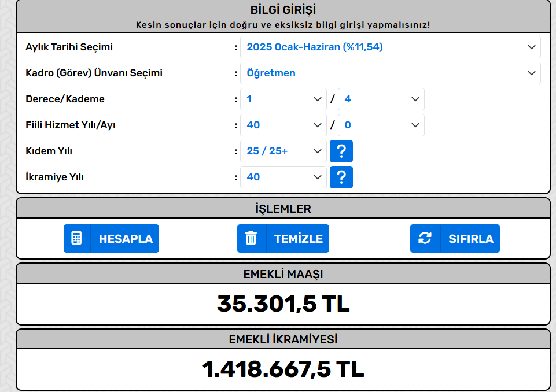The image size is (556, 392).
Task: Click the 35.301,5 TL pension amount
Action: pyautogui.click(x=283, y=304)
